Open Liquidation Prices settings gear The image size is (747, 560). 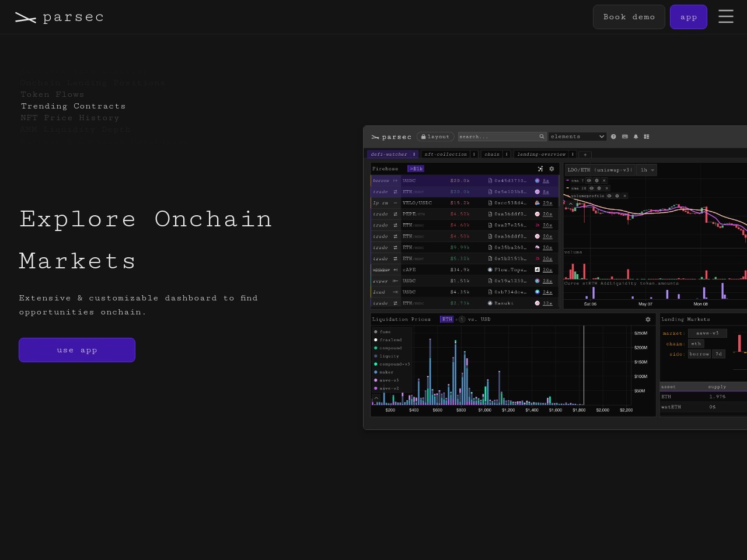[x=648, y=319]
